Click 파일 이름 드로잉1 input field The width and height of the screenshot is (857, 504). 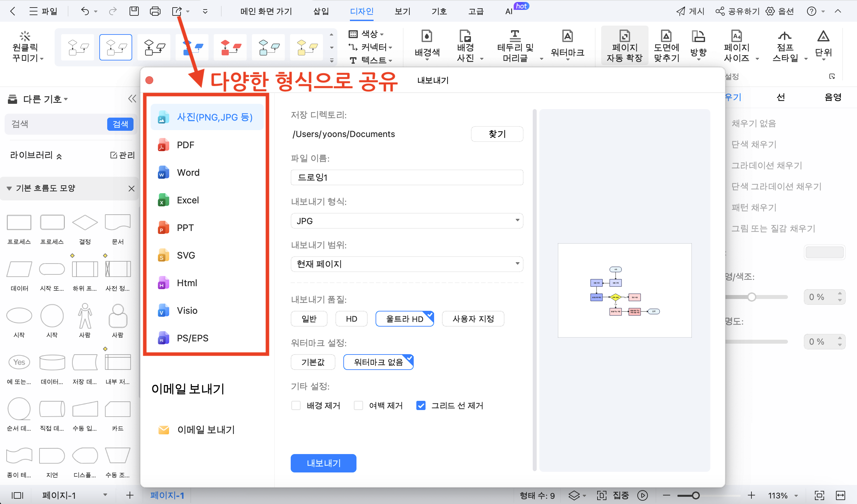click(x=406, y=177)
